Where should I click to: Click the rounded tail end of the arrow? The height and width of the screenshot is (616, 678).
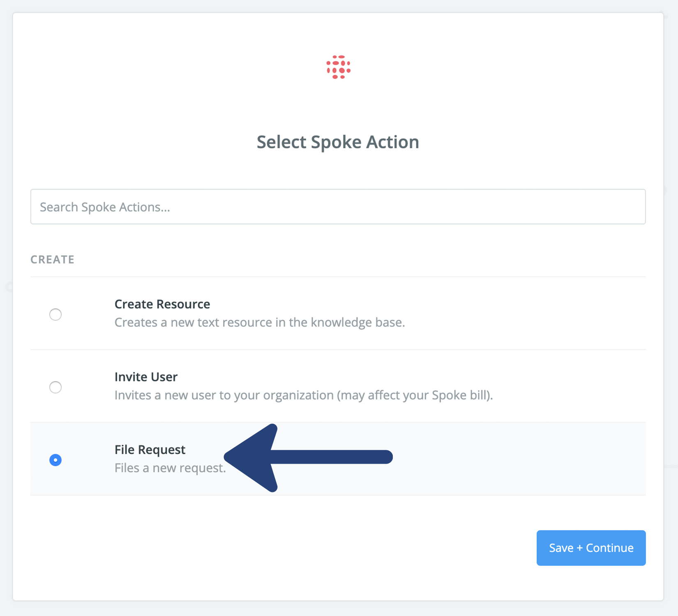[x=384, y=457]
